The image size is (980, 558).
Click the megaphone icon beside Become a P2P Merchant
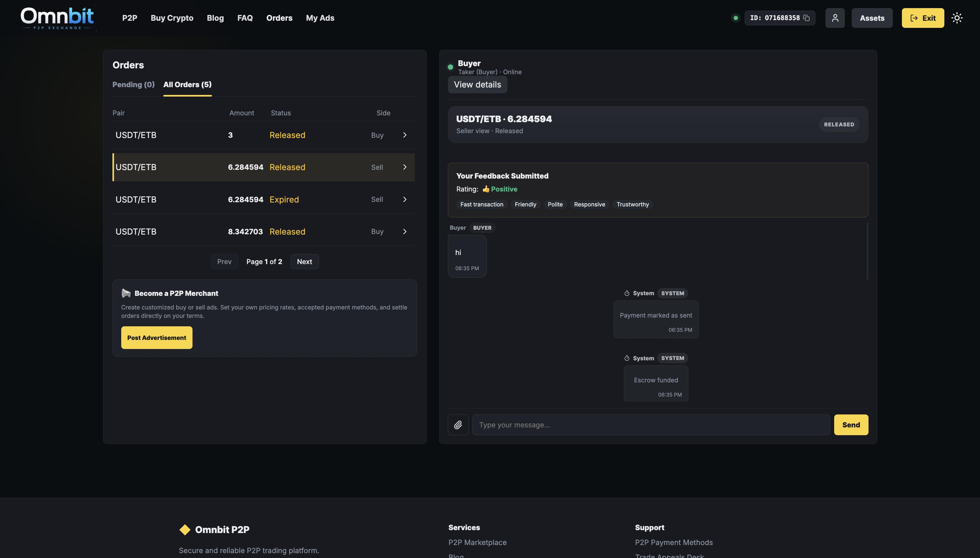pos(126,293)
